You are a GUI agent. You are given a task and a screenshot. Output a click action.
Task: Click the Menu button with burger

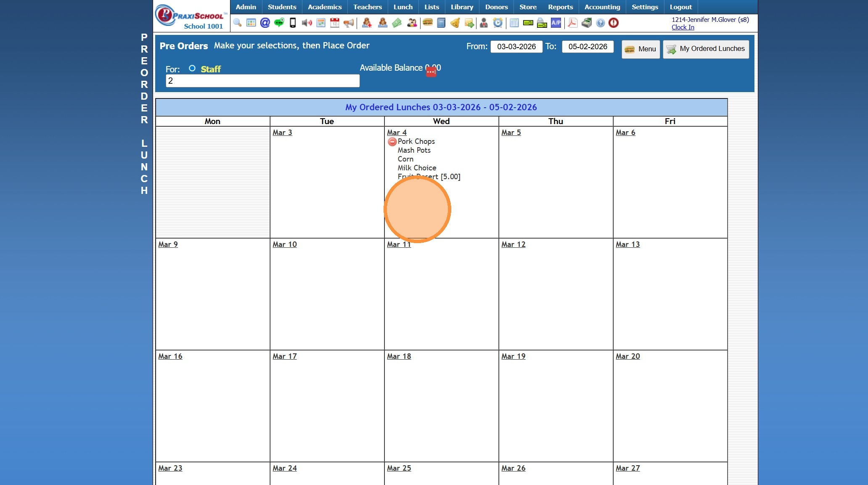(640, 49)
